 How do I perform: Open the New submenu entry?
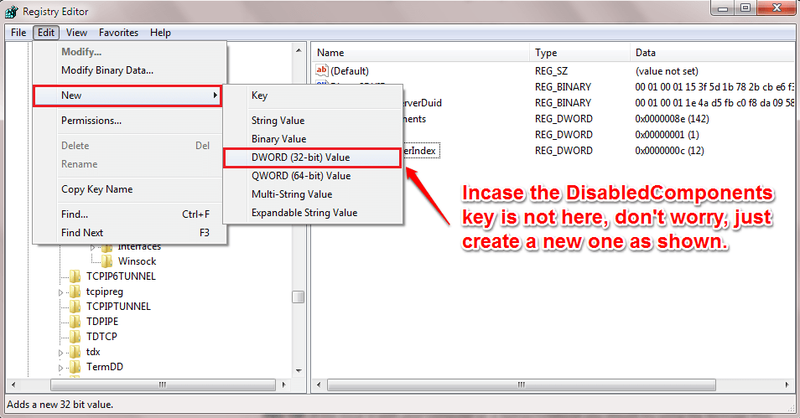pyautogui.click(x=128, y=95)
